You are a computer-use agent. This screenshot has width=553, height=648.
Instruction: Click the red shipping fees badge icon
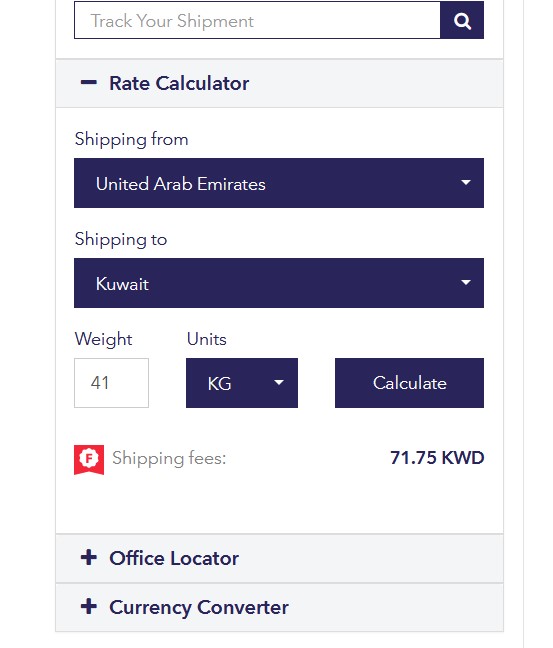pyautogui.click(x=89, y=460)
